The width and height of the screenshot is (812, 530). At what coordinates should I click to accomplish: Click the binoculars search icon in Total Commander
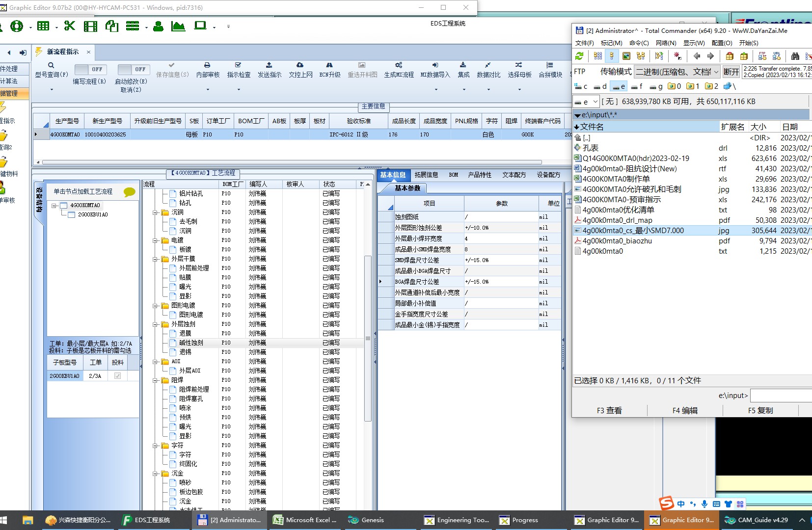(x=795, y=56)
